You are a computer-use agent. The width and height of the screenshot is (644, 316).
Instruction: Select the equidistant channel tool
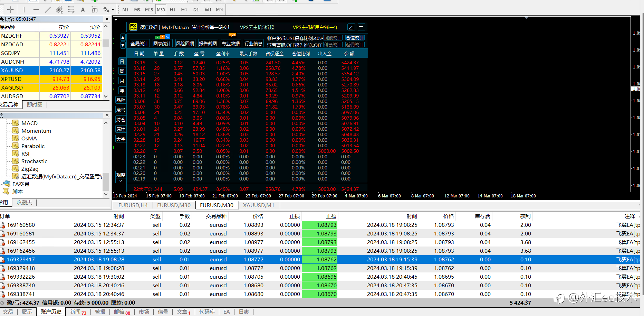coord(59,10)
